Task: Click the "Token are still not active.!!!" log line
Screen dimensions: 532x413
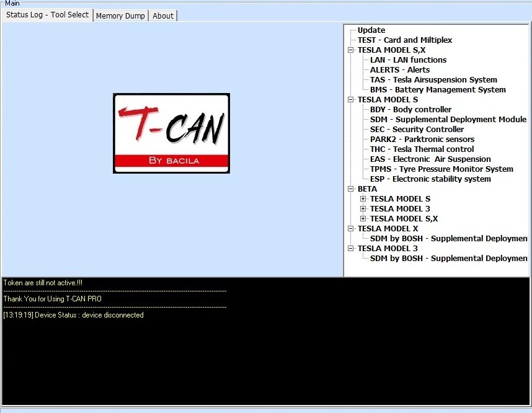Action: pyautogui.click(x=43, y=283)
